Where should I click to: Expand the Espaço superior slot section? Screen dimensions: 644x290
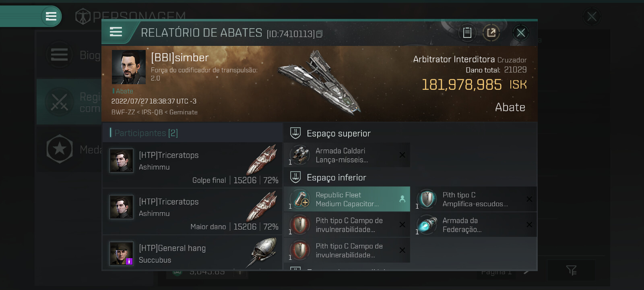pyautogui.click(x=411, y=133)
